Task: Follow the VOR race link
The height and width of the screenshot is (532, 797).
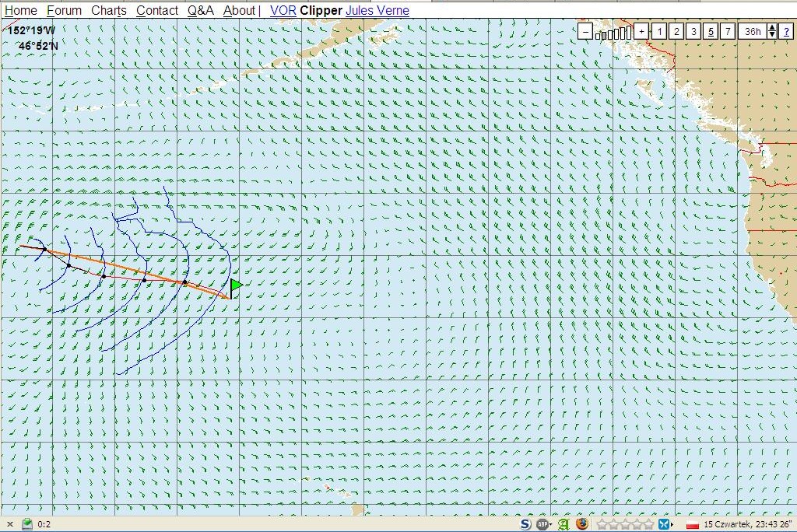Action: tap(283, 10)
